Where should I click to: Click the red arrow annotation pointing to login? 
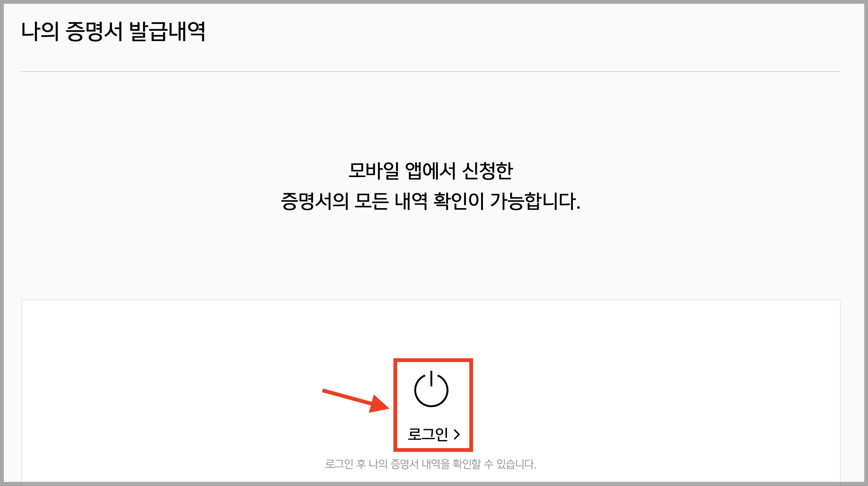356,400
